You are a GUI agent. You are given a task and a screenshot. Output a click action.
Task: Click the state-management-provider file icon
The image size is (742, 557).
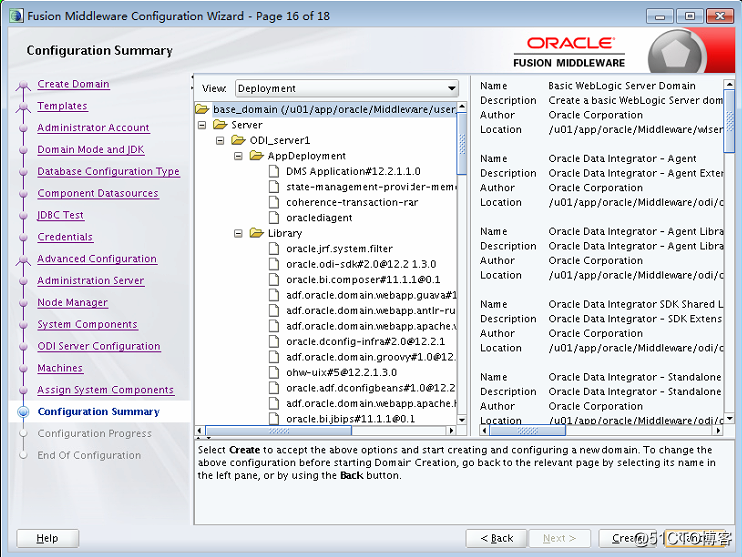[x=274, y=187]
